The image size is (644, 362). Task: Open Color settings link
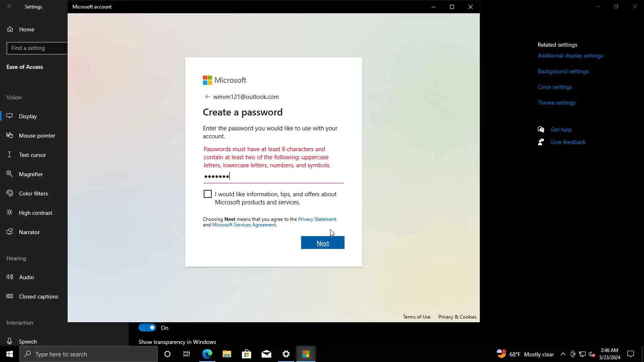pos(555,87)
